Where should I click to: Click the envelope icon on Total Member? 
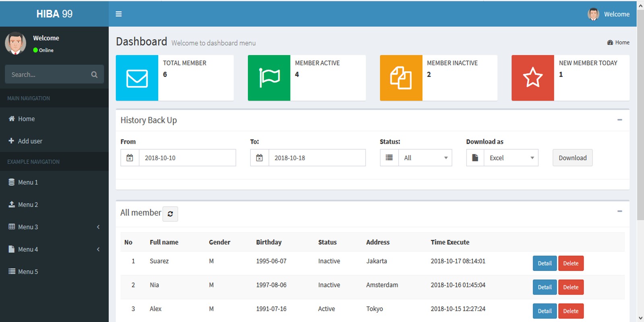pyautogui.click(x=137, y=78)
